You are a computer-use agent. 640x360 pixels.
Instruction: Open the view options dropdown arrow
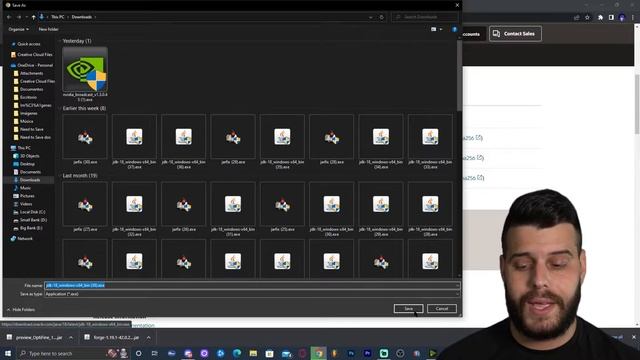click(x=441, y=29)
